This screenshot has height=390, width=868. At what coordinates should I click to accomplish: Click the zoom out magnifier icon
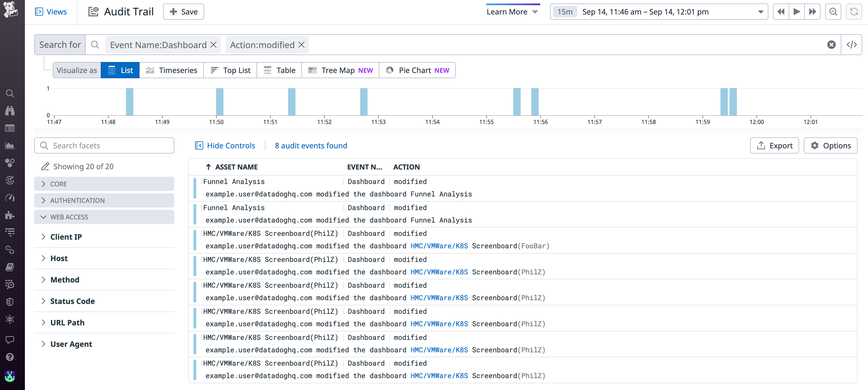point(833,12)
